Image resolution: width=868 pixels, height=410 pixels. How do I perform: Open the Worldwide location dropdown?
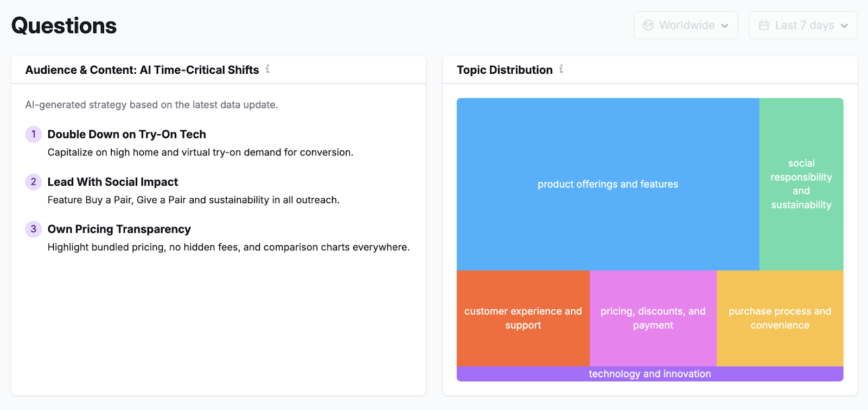tap(685, 25)
